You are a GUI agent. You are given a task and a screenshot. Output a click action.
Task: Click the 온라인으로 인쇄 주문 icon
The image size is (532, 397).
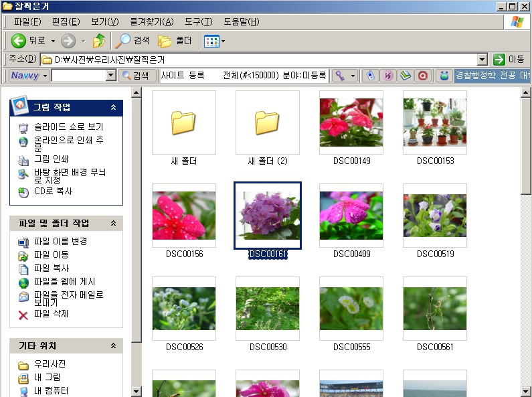(23, 141)
